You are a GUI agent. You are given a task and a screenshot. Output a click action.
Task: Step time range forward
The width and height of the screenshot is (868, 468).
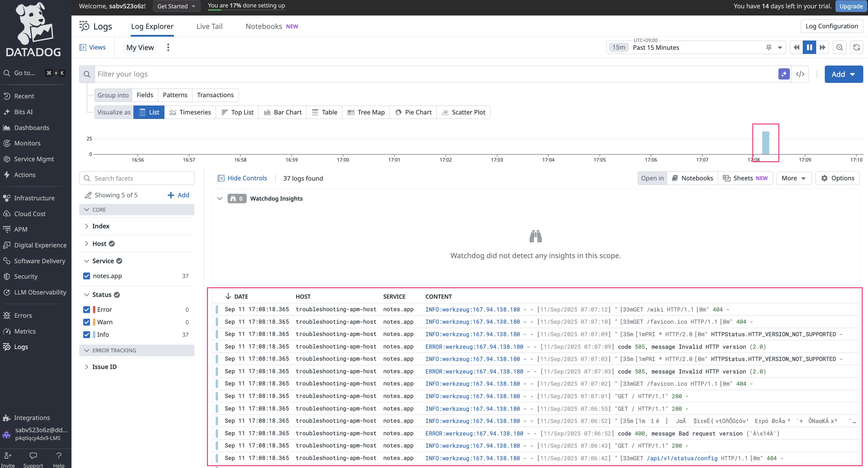click(822, 47)
